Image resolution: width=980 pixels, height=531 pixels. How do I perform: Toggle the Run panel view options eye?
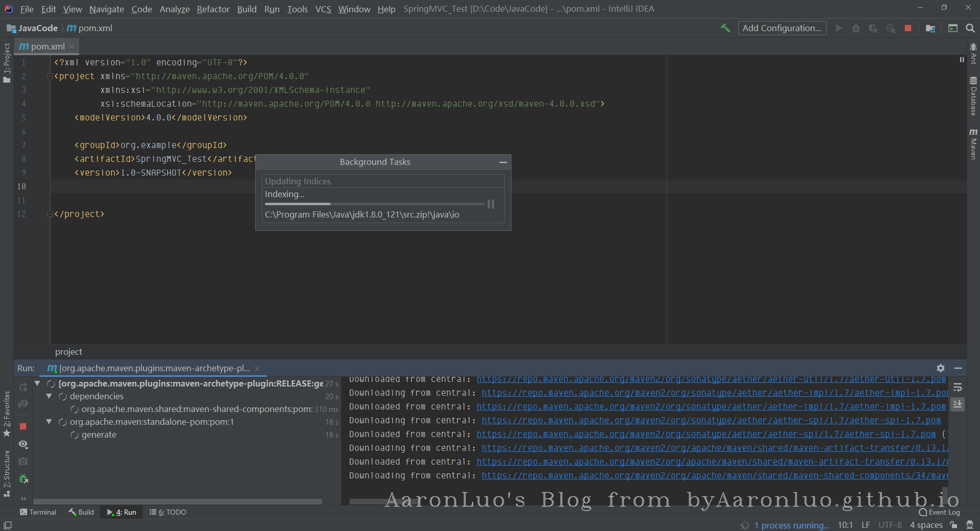pos(23,444)
